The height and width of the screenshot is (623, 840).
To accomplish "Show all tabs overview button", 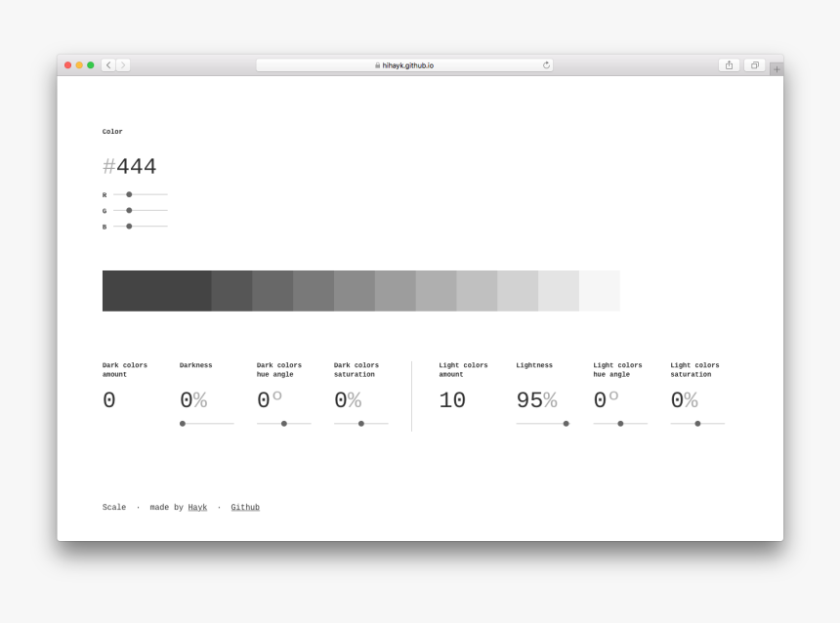I will (754, 65).
